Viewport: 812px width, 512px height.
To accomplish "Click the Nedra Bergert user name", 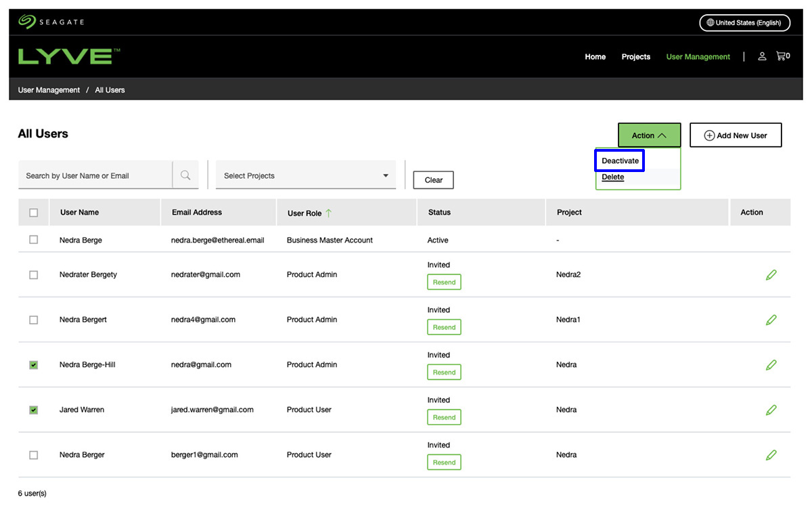I will pyautogui.click(x=83, y=320).
